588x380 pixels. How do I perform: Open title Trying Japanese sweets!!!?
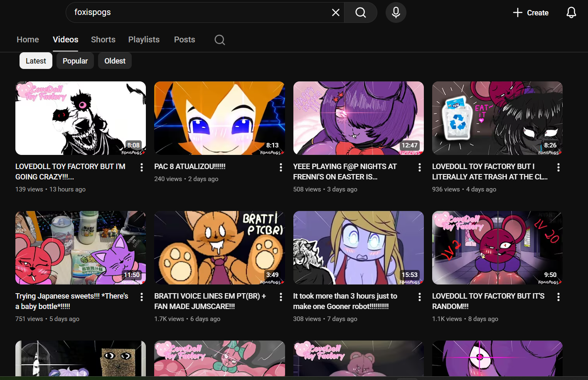72,301
